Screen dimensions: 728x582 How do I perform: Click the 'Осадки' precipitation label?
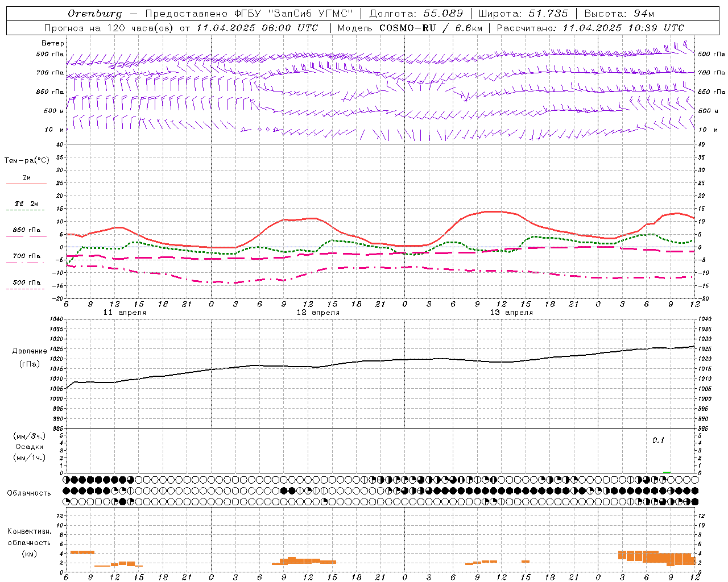pos(29,447)
